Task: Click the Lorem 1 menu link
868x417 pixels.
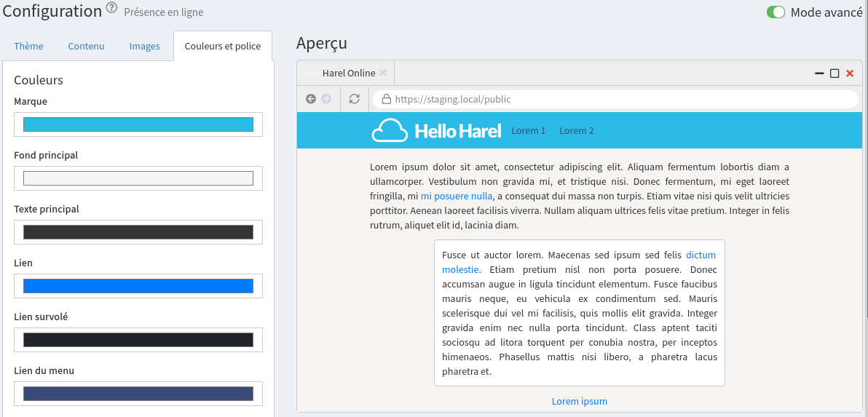Action: tap(528, 131)
